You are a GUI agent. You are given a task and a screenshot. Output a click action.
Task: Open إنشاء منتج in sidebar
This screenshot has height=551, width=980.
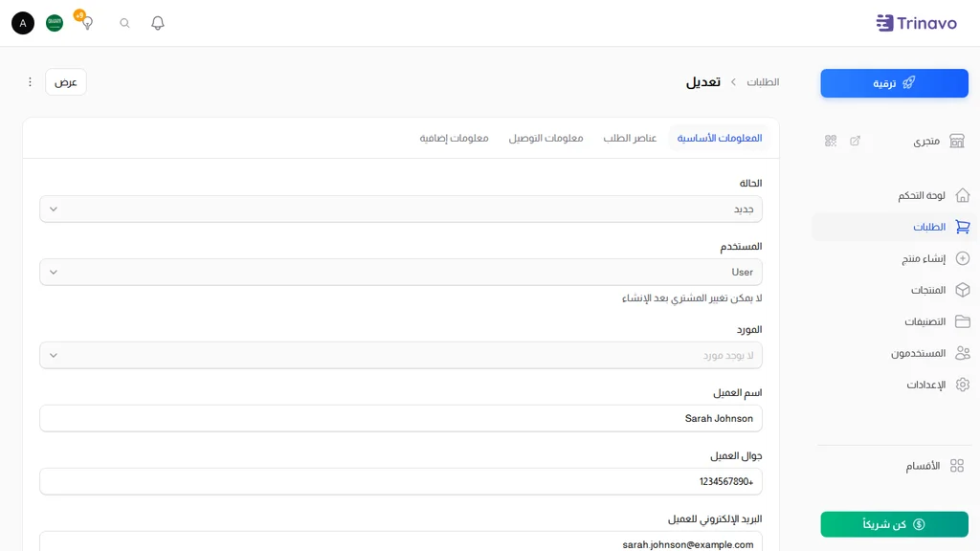(895, 258)
